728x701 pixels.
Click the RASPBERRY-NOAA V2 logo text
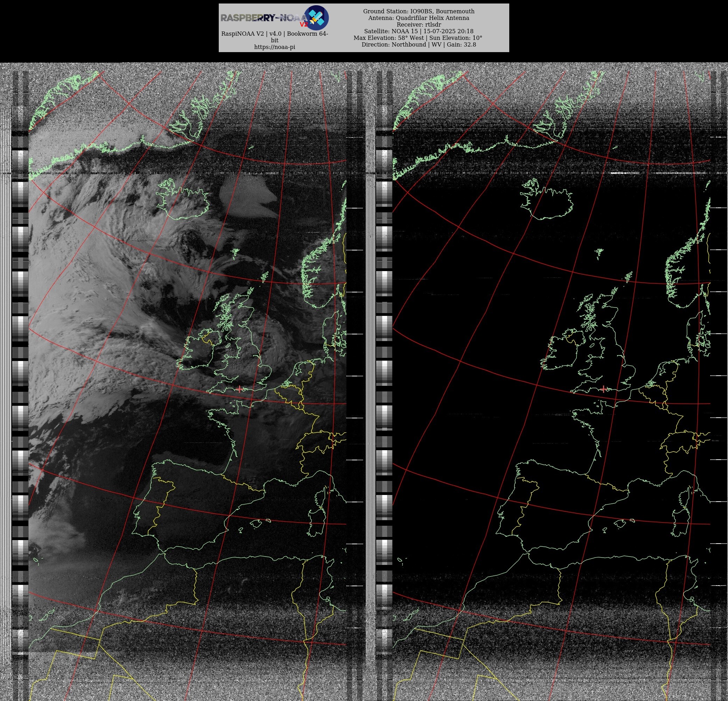click(264, 19)
